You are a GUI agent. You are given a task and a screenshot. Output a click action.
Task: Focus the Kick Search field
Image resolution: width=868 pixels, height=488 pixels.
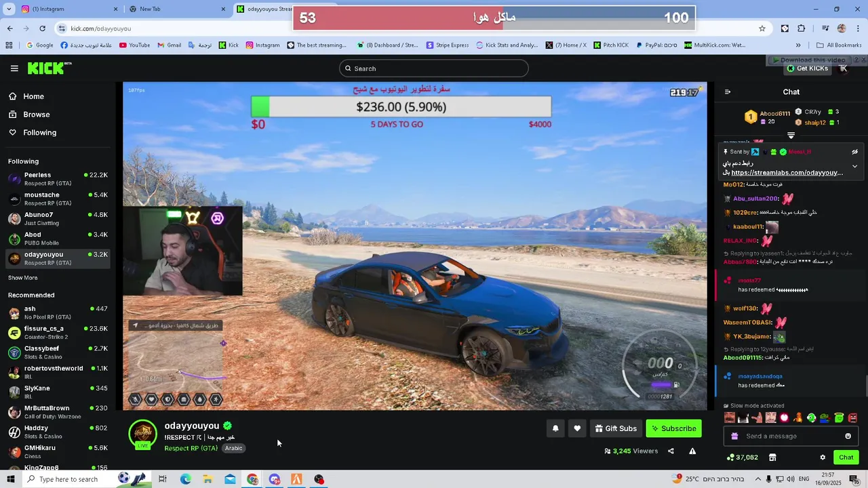(434, 68)
